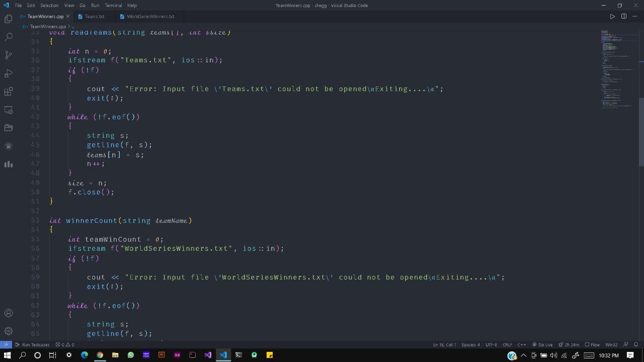
Task: Close the TeamWinners.cpp tab
Action: point(68,16)
